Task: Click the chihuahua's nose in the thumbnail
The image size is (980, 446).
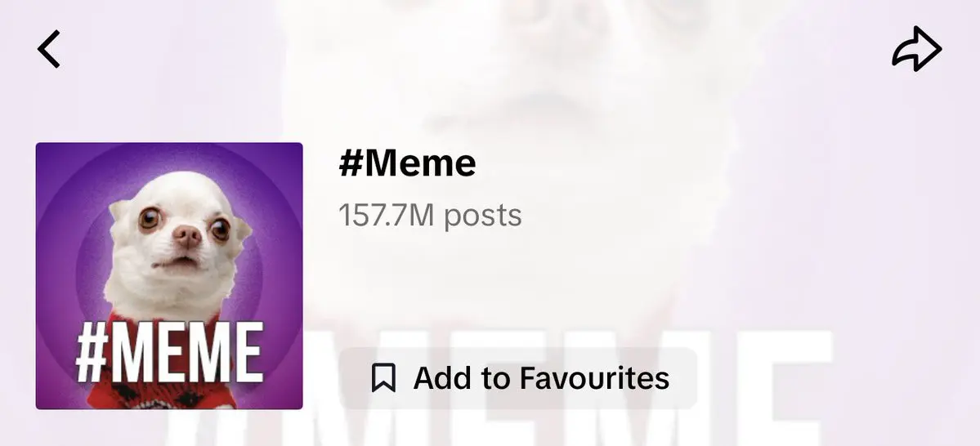Action: 187,235
